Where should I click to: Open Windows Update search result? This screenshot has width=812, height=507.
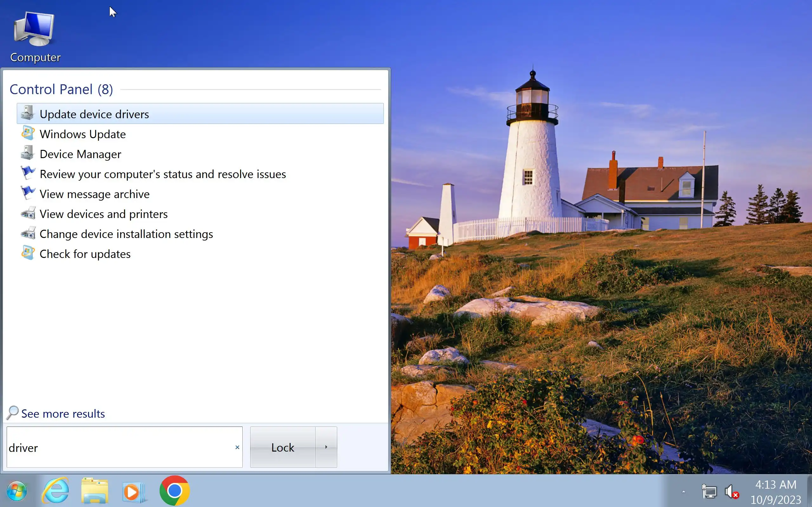tap(82, 134)
